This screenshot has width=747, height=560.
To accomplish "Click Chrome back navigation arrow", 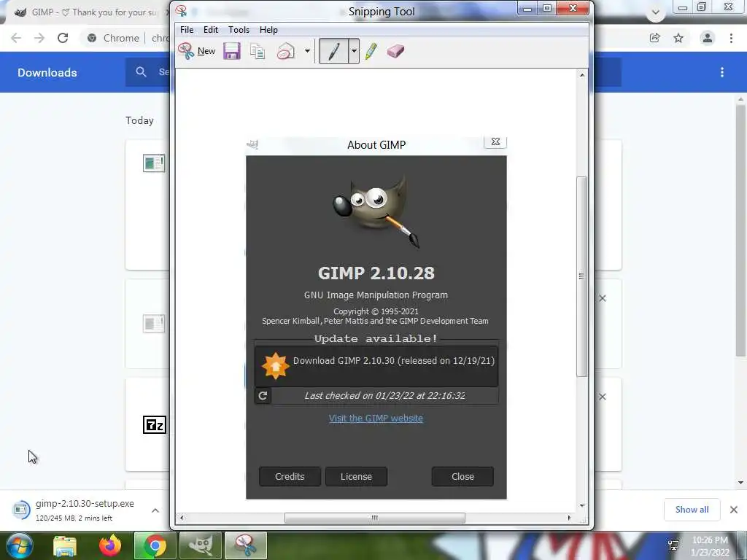I will point(16,38).
